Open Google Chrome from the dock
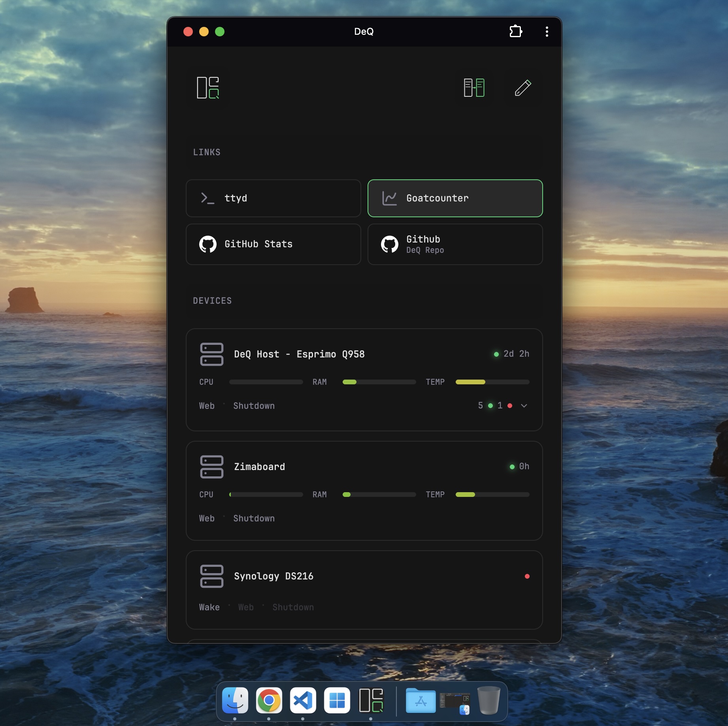 point(269,700)
